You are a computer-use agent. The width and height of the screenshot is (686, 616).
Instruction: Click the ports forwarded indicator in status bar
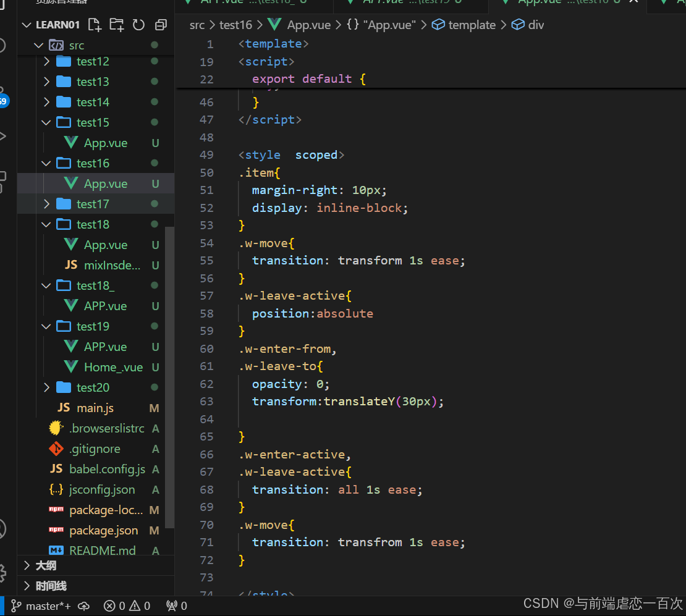point(177,606)
